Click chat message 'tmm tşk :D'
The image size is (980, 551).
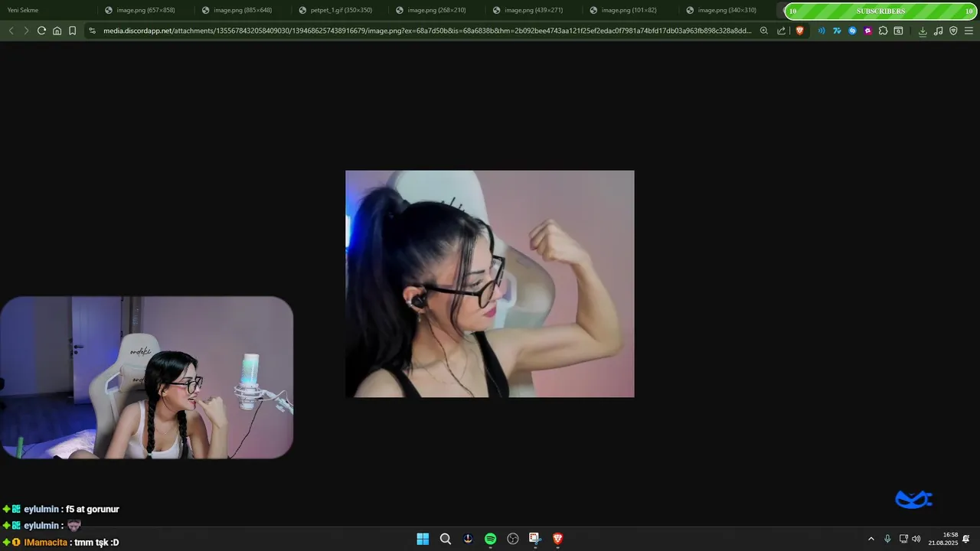pyautogui.click(x=96, y=543)
